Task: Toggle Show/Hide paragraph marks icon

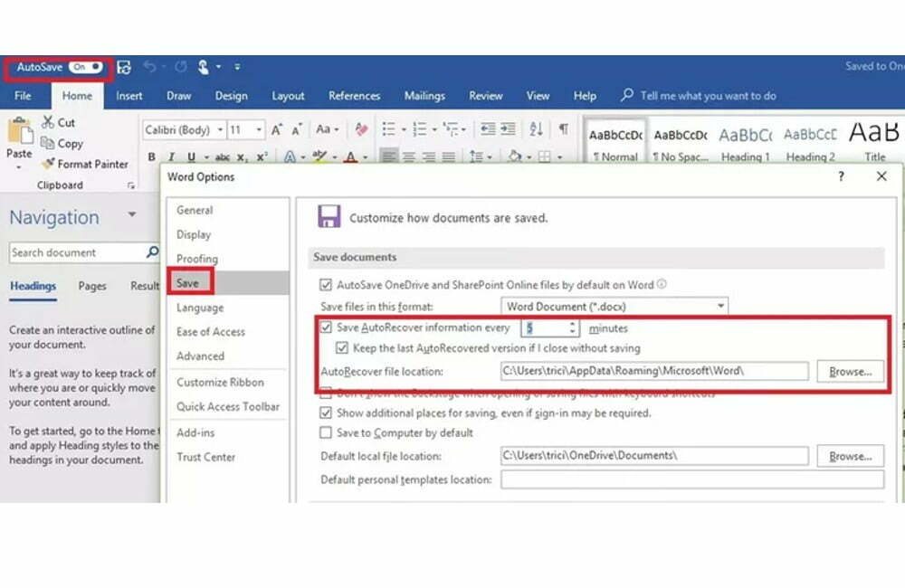Action: 563,129
